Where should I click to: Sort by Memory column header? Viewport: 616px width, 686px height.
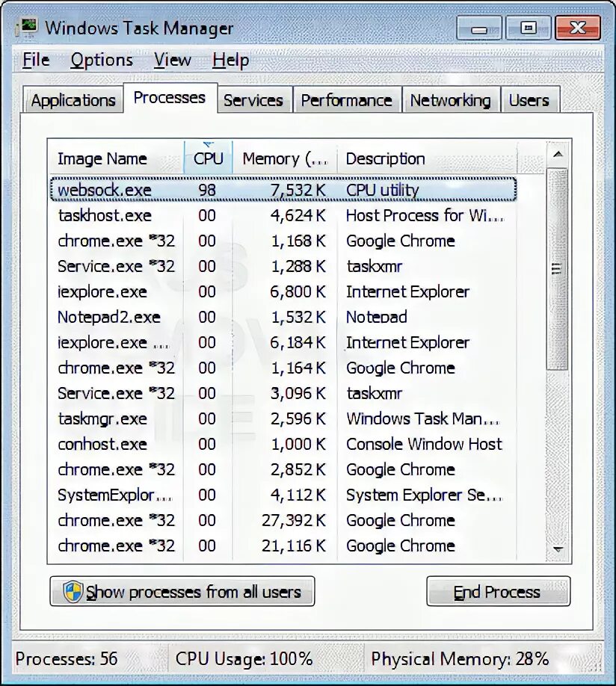point(285,158)
